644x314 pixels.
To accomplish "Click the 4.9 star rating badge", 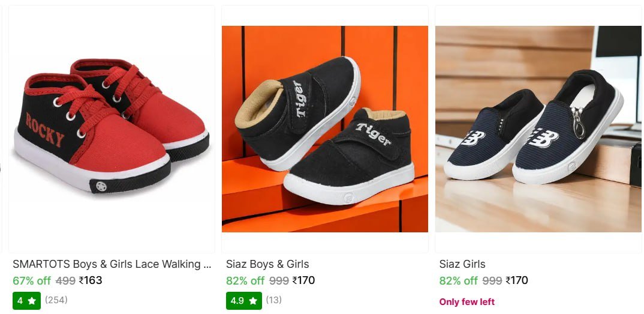I will tap(243, 300).
